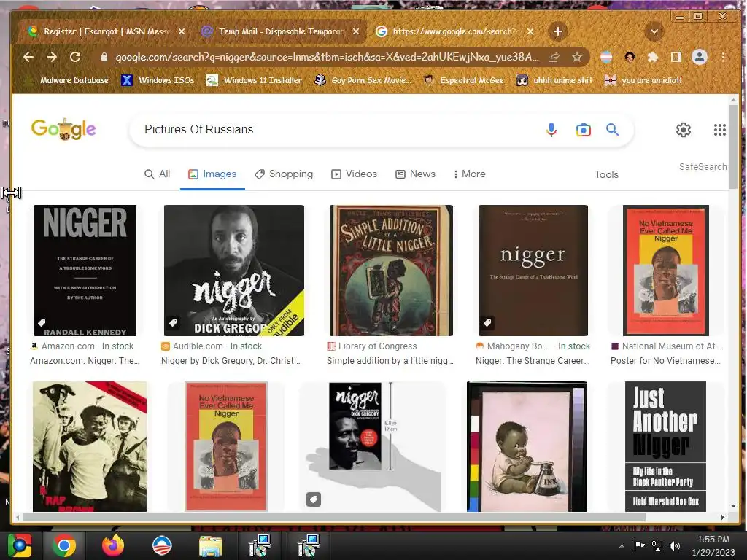Open the Tools filter options
The image size is (747, 560).
pyautogui.click(x=606, y=175)
